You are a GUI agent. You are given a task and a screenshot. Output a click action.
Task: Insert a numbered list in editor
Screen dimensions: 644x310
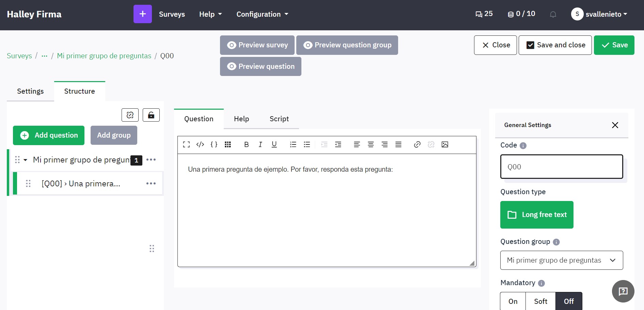pyautogui.click(x=293, y=144)
